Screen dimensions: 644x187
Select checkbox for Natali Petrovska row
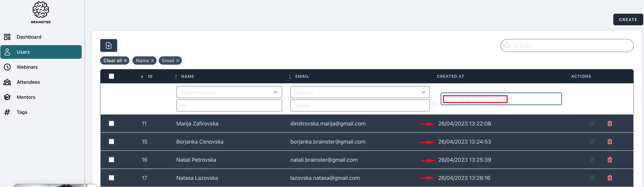(111, 160)
